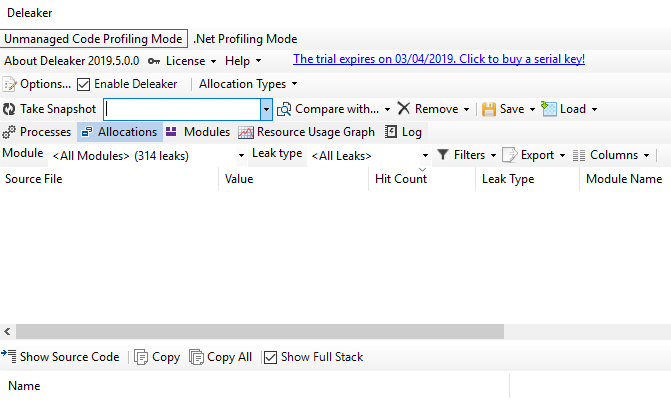Click the trial expires buy serial key link
The image size is (671, 405).
coord(439,59)
